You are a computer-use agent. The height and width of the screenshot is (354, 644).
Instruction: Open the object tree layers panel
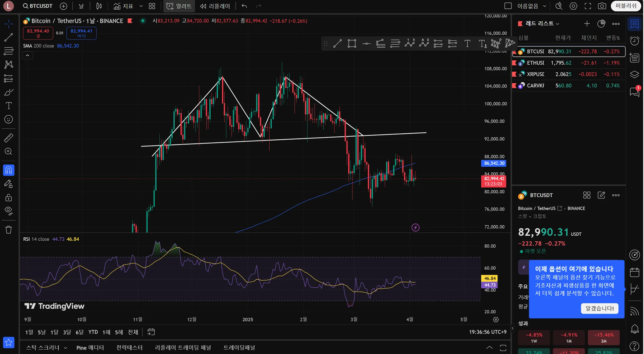point(635,74)
